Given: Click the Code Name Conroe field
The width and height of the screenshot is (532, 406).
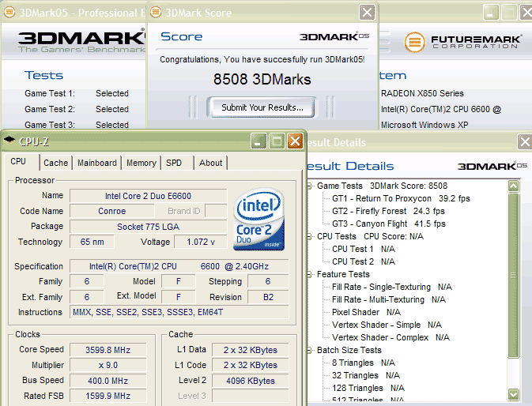Looking at the screenshot, I should click(112, 211).
